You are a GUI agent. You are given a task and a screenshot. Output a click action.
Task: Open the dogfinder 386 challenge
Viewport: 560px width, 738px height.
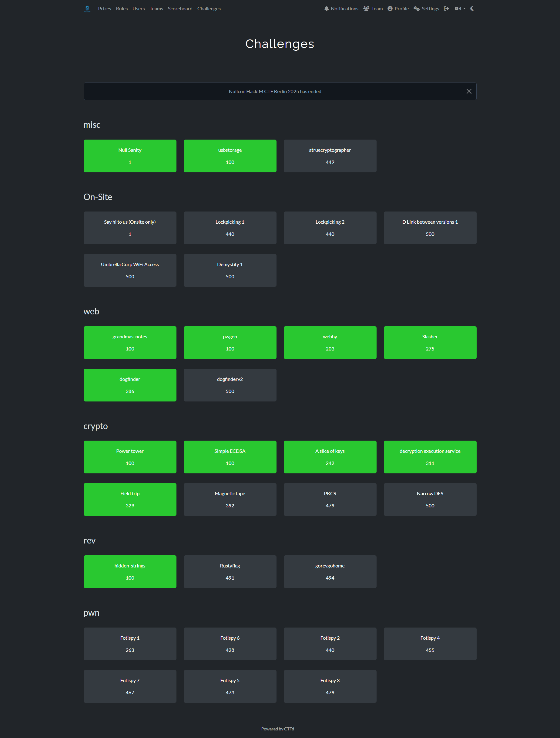pyautogui.click(x=130, y=385)
